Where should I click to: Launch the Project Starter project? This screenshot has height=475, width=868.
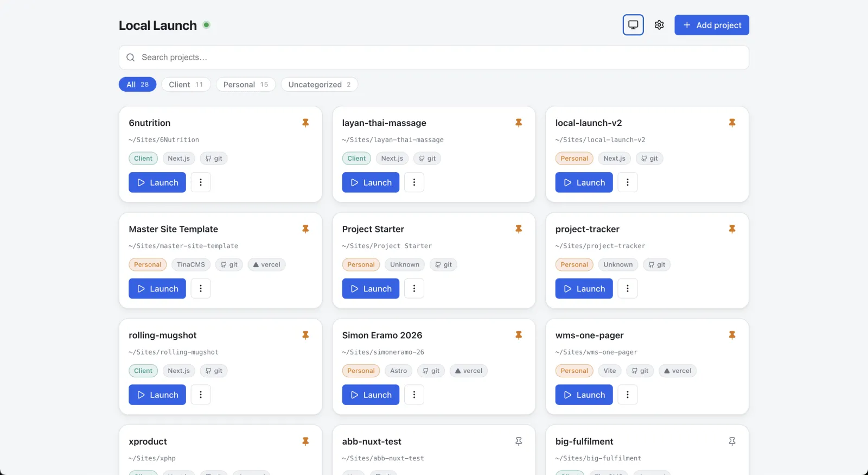(x=371, y=289)
